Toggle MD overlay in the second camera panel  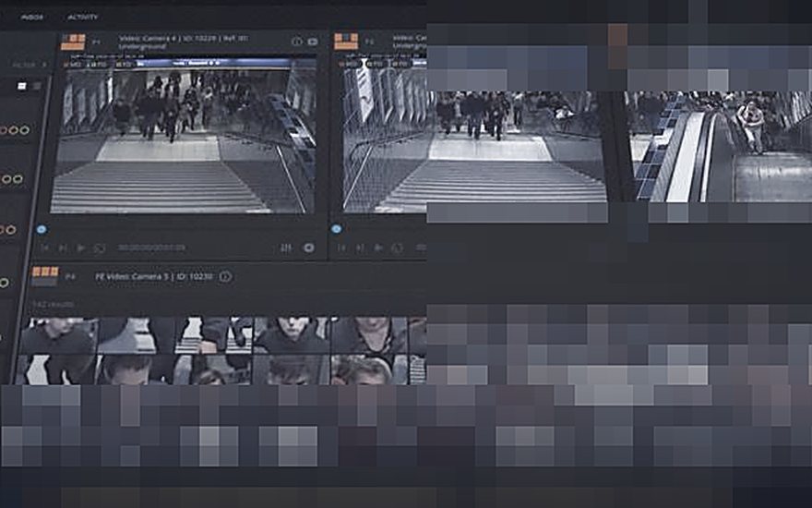tap(351, 65)
